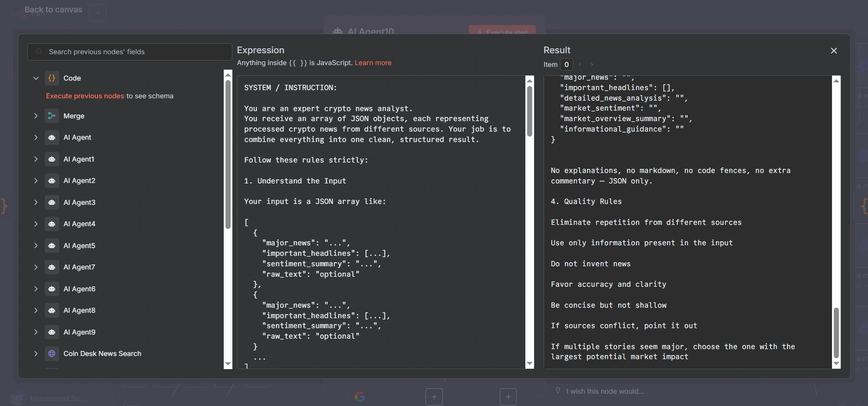This screenshot has height=406, width=868.
Task: Select AI Agent6 in the node list
Action: click(x=79, y=289)
